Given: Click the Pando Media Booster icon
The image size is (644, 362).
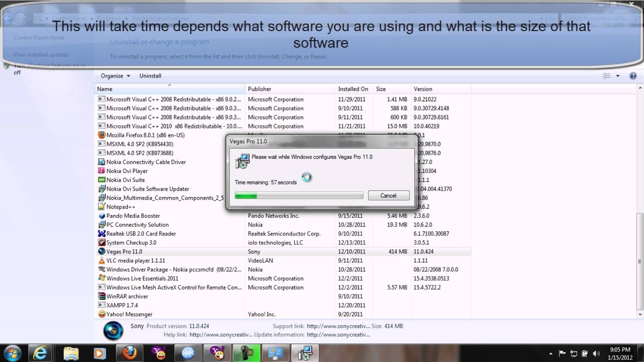Looking at the screenshot, I should [102, 216].
